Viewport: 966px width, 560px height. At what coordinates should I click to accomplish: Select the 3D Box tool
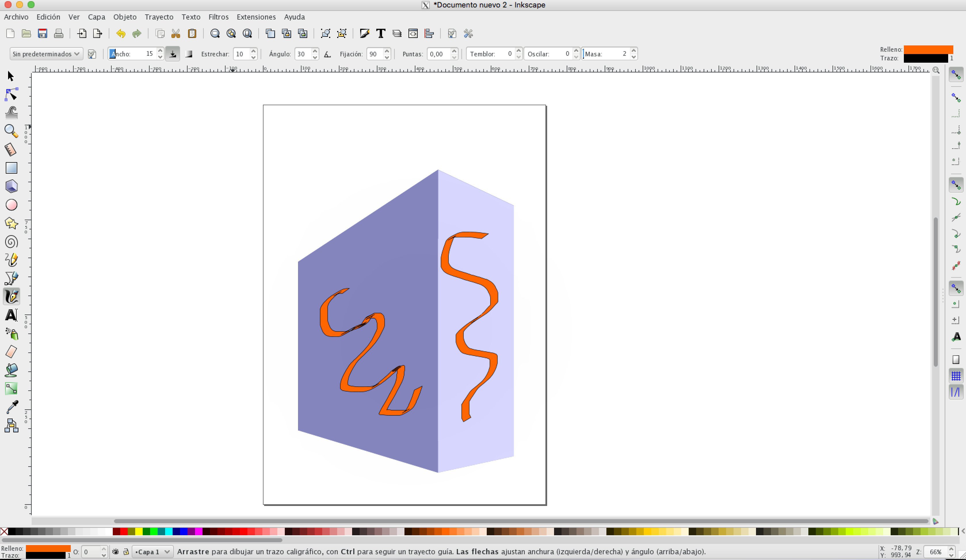[x=11, y=186]
